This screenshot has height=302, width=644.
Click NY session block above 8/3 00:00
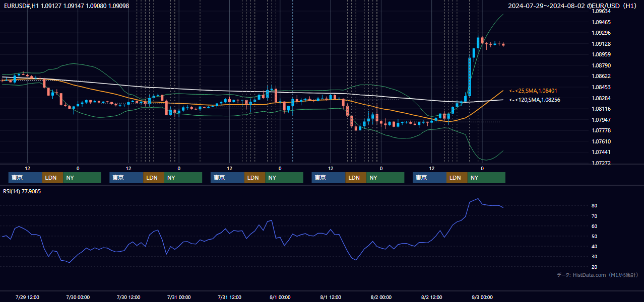tap(486, 178)
